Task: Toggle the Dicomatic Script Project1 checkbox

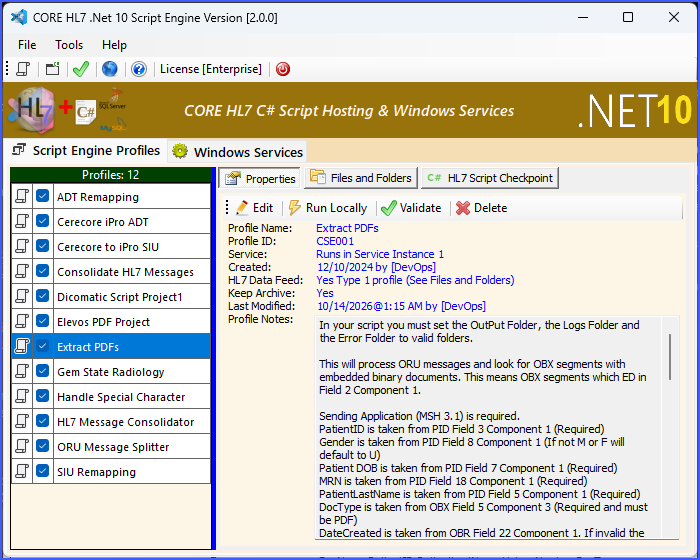Action: click(x=43, y=296)
